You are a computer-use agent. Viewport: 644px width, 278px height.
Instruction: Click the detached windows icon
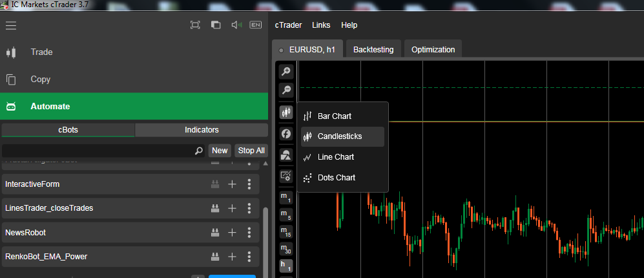pos(216,25)
